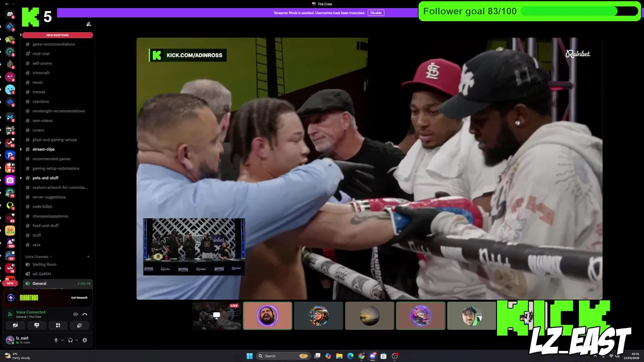The height and width of the screenshot is (362, 644).
Task: Share your screen in voice panel
Action: coord(37,325)
